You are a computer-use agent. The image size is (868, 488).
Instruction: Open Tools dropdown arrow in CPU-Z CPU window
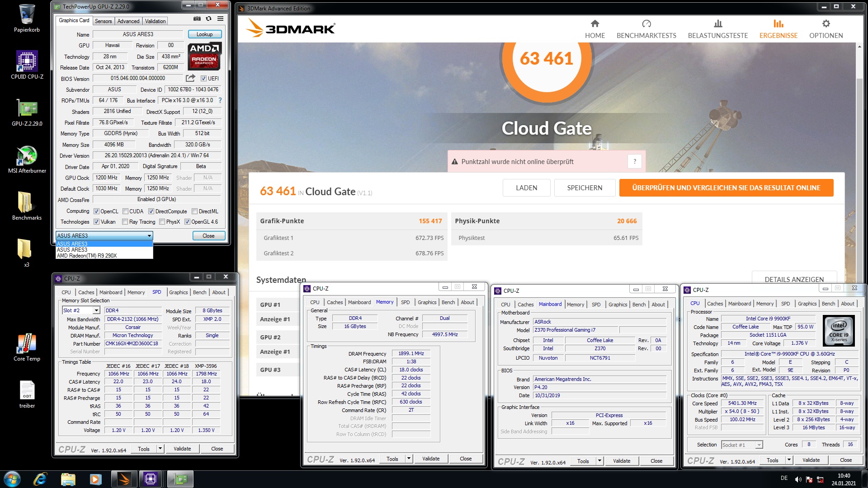click(788, 460)
